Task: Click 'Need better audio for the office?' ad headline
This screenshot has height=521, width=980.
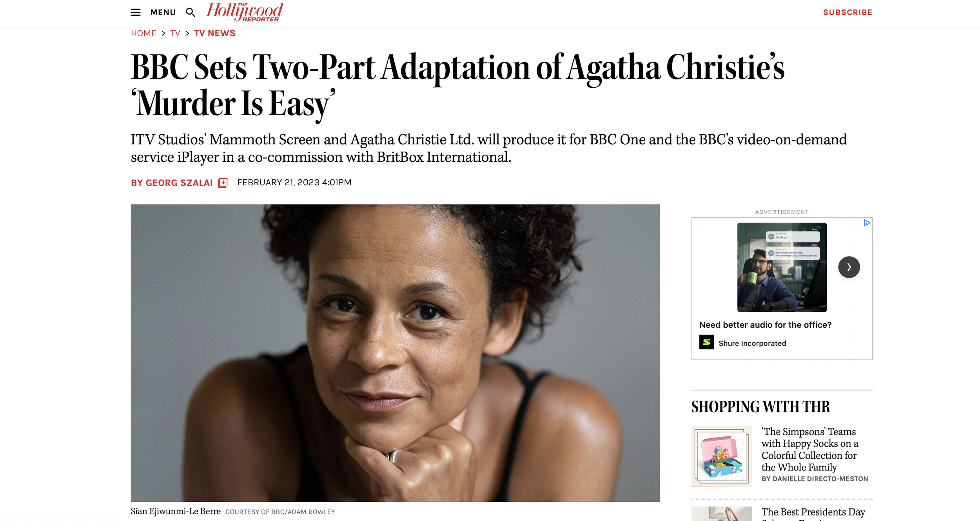Action: [x=765, y=325]
